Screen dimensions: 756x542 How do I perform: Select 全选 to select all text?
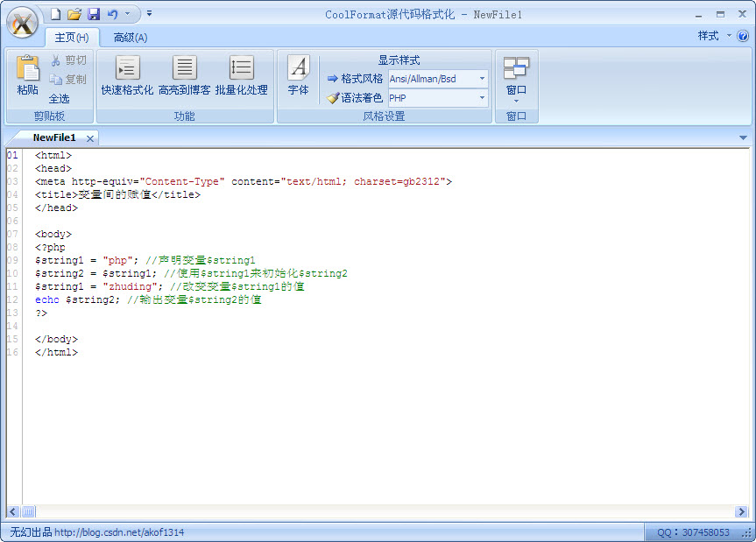coord(59,98)
